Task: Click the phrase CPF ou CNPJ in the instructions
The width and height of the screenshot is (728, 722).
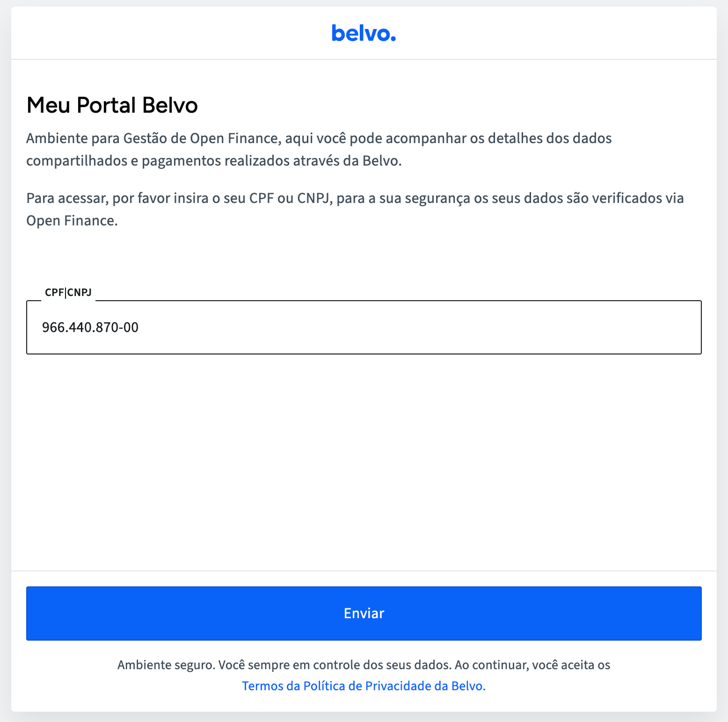Action: pos(290,198)
